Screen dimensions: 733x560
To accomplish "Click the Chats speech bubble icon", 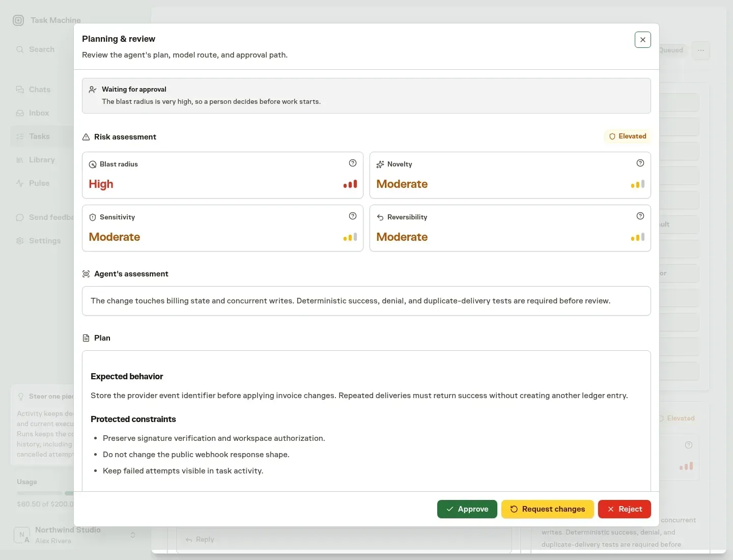I will click(x=20, y=90).
